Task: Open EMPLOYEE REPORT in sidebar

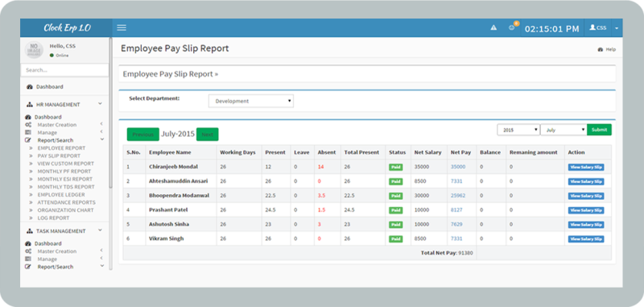Action: point(61,148)
